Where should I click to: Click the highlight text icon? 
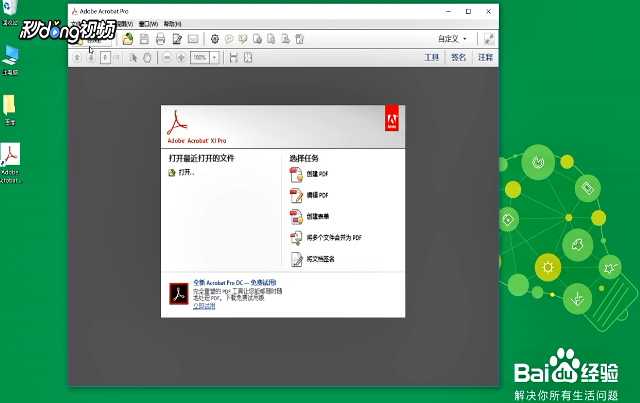[x=243, y=39]
